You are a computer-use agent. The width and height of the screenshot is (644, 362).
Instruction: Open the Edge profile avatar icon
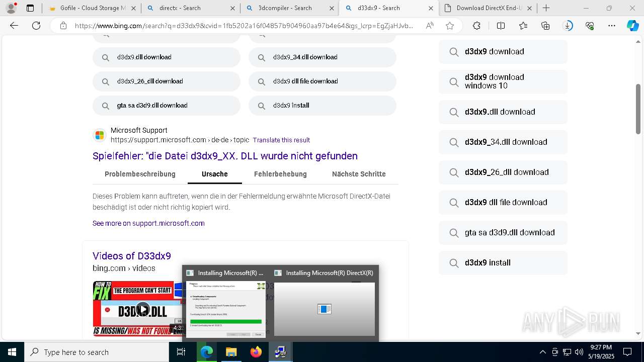coord(11,8)
